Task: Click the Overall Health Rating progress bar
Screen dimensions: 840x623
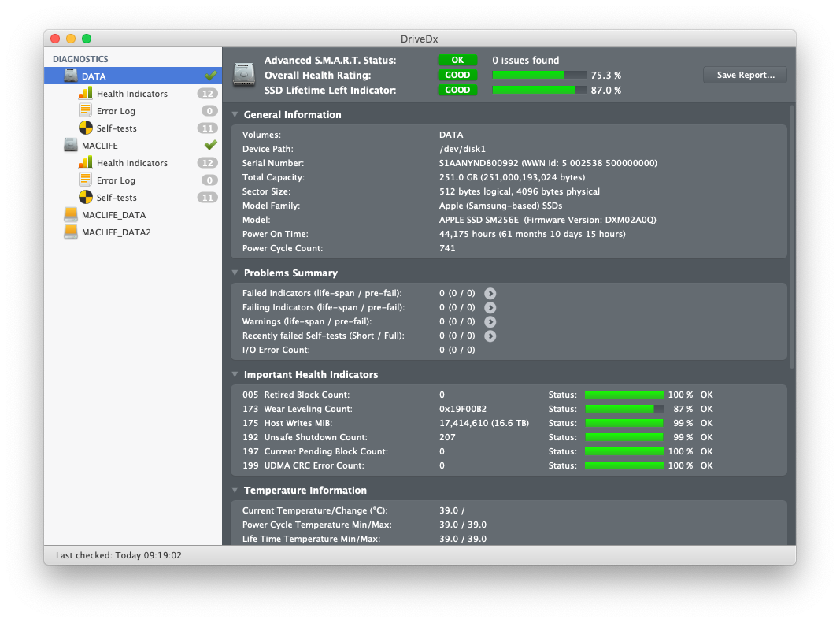Action: (x=539, y=76)
